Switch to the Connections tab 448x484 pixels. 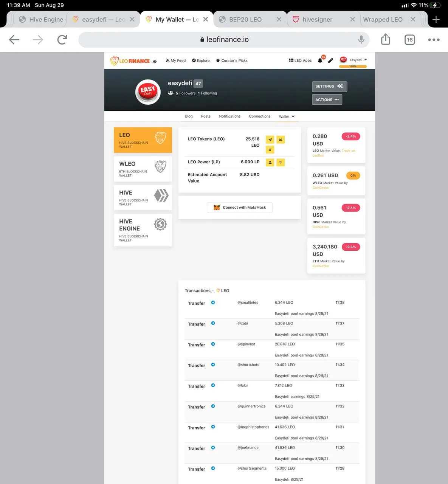[260, 116]
